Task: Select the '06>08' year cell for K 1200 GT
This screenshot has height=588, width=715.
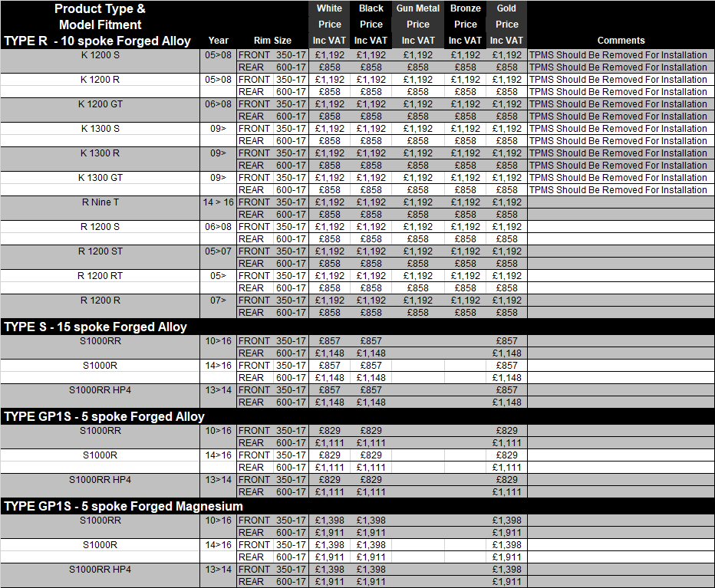Action: 218,104
